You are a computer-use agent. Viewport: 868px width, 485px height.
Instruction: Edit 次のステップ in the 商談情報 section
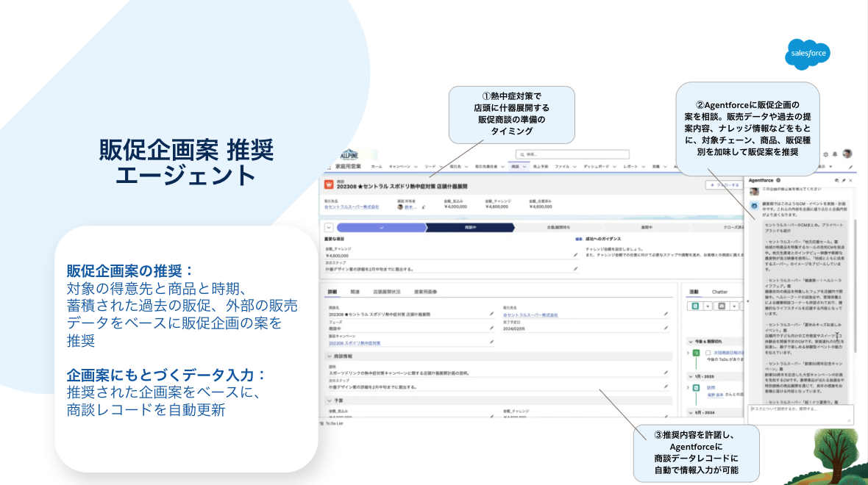(x=666, y=387)
